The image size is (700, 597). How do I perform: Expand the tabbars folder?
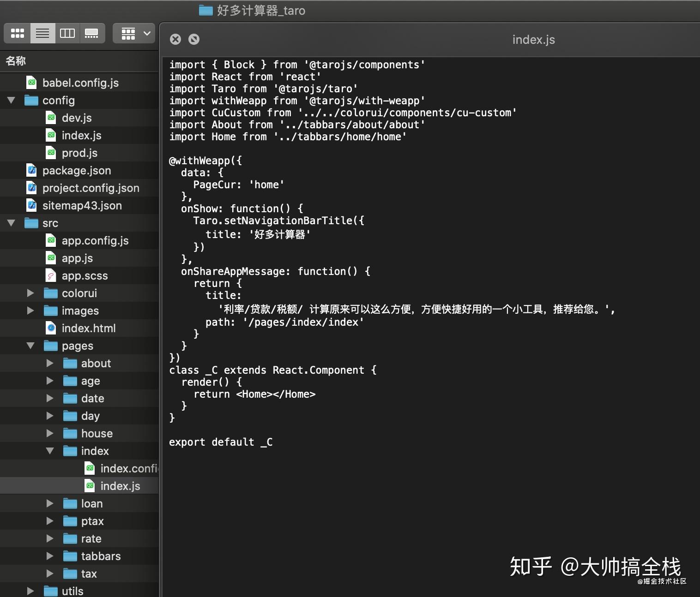point(50,556)
